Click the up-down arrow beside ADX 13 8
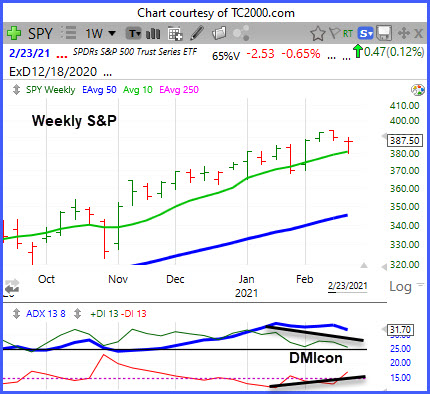 [16, 314]
